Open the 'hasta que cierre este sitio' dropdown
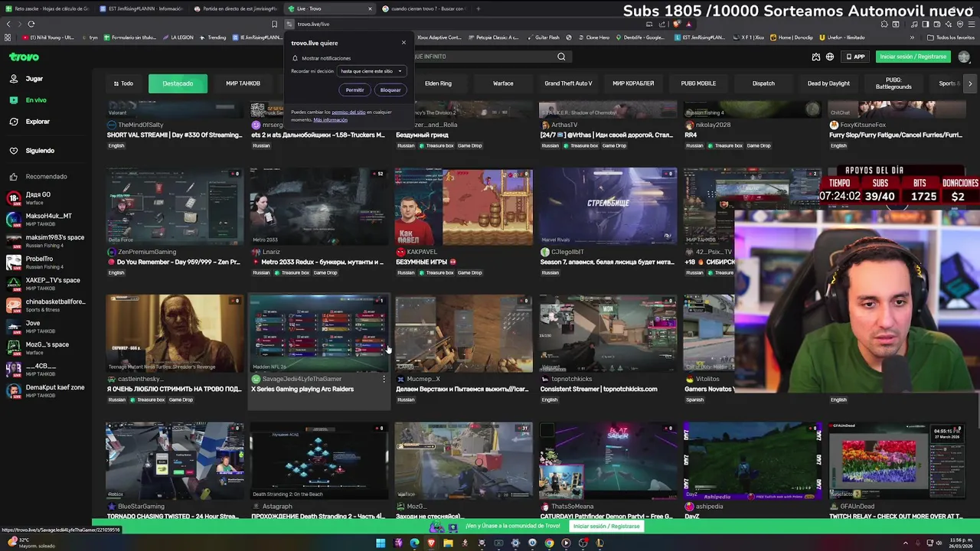The height and width of the screenshot is (551, 980). 371,71
